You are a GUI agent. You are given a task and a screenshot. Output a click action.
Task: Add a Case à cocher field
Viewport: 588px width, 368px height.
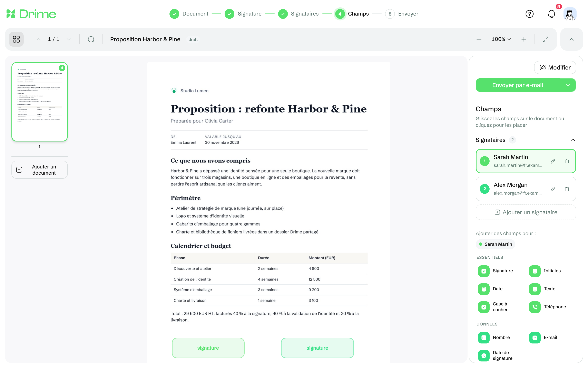pyautogui.click(x=493, y=307)
